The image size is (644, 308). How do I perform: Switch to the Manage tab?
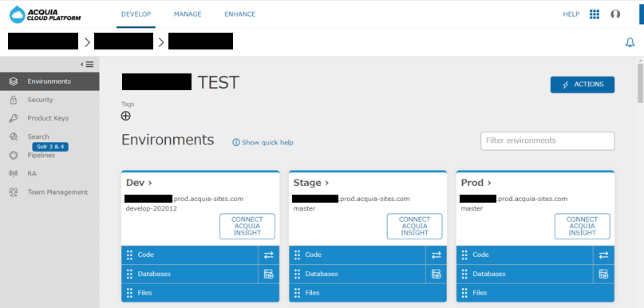point(188,14)
